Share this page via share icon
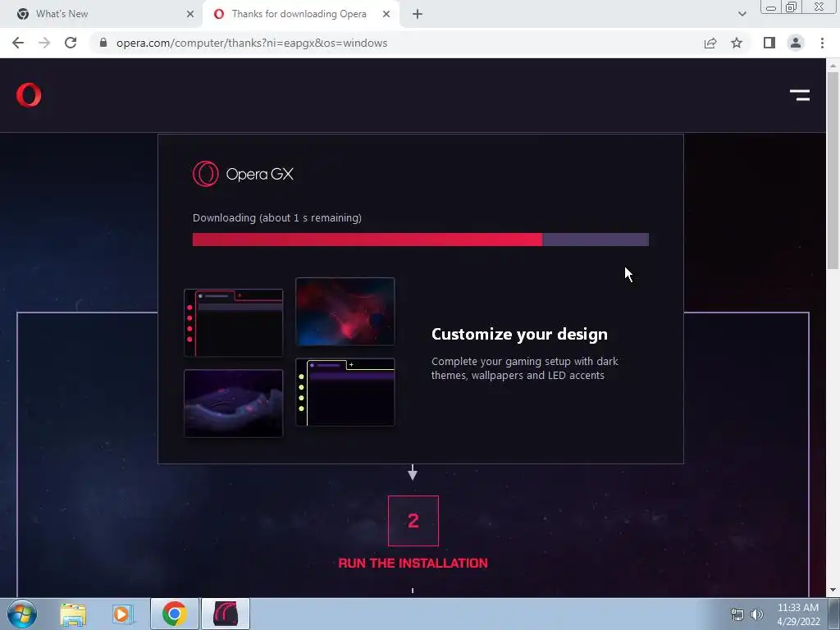Viewport: 840px width, 630px height. (x=710, y=43)
